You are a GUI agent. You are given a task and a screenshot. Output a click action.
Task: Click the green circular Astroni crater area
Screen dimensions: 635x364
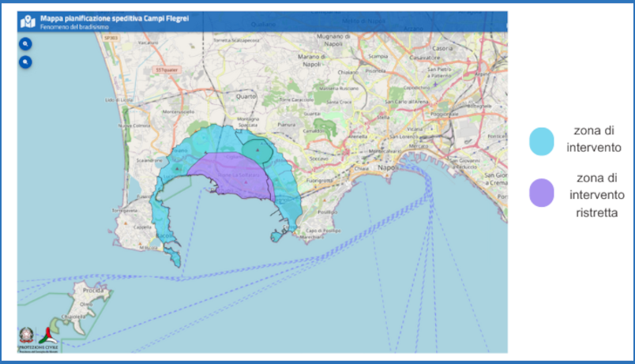pyautogui.click(x=257, y=149)
